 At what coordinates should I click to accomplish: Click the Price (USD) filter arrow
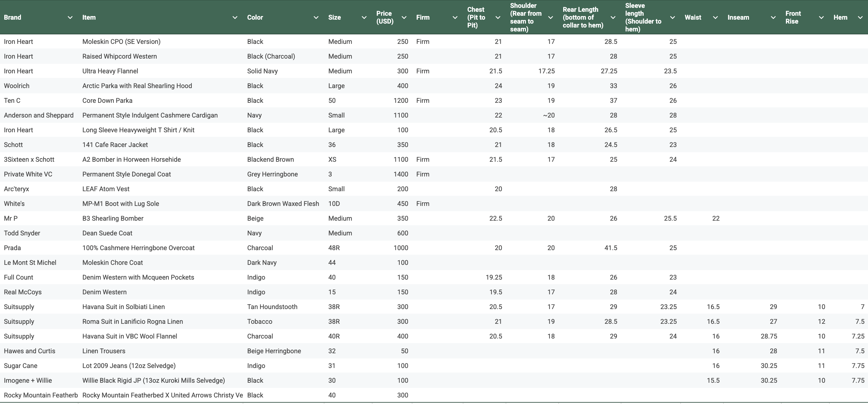click(404, 18)
